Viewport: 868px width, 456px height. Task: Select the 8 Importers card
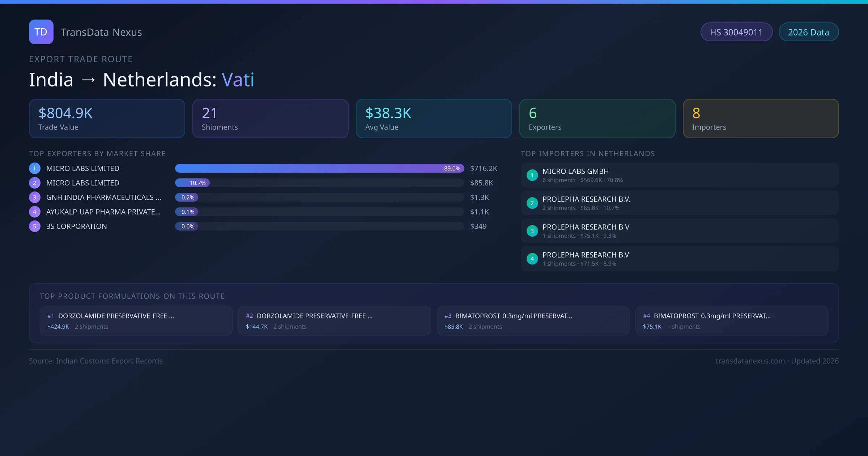761,118
